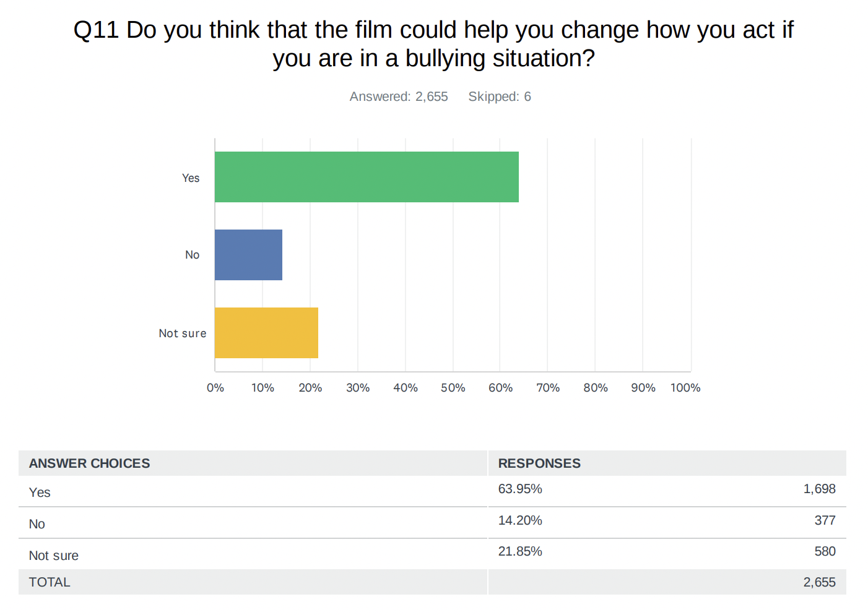Viewport: 868px width, 615px height.
Task: Click the RESPONSES column header
Action: [x=539, y=463]
